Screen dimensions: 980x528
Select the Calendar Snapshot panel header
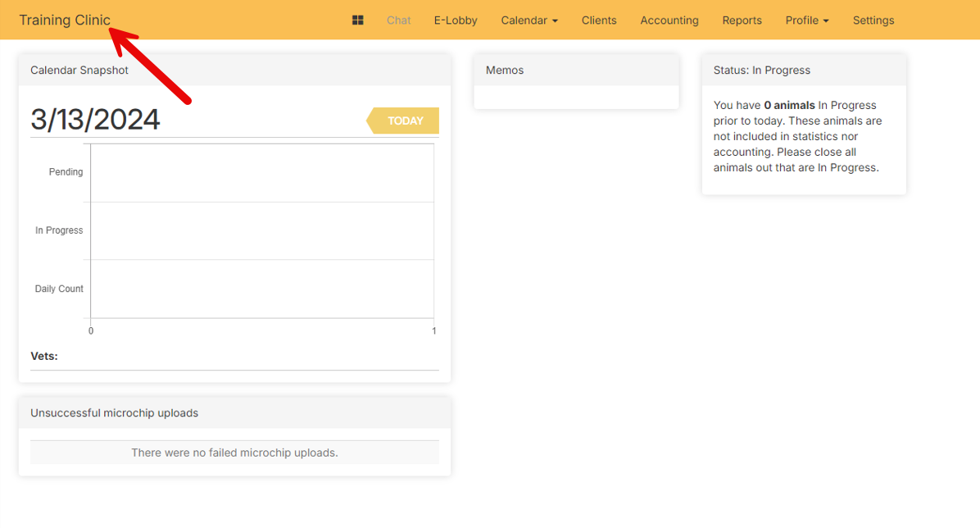(x=79, y=71)
